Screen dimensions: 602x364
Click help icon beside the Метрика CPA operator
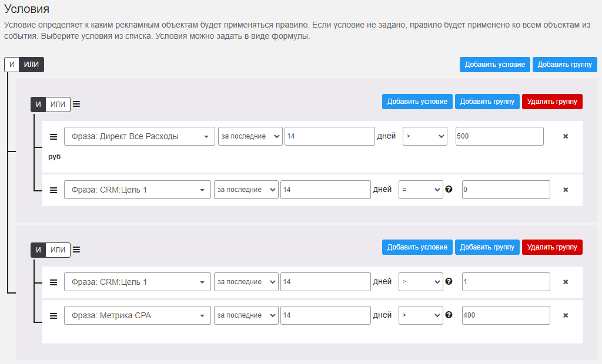coord(449,315)
